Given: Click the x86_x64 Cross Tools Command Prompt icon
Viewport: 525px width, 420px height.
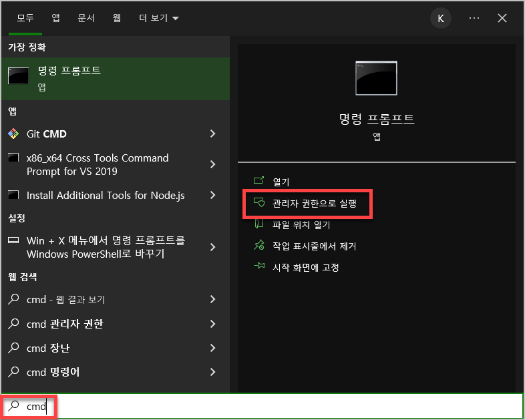Looking at the screenshot, I should (13, 158).
